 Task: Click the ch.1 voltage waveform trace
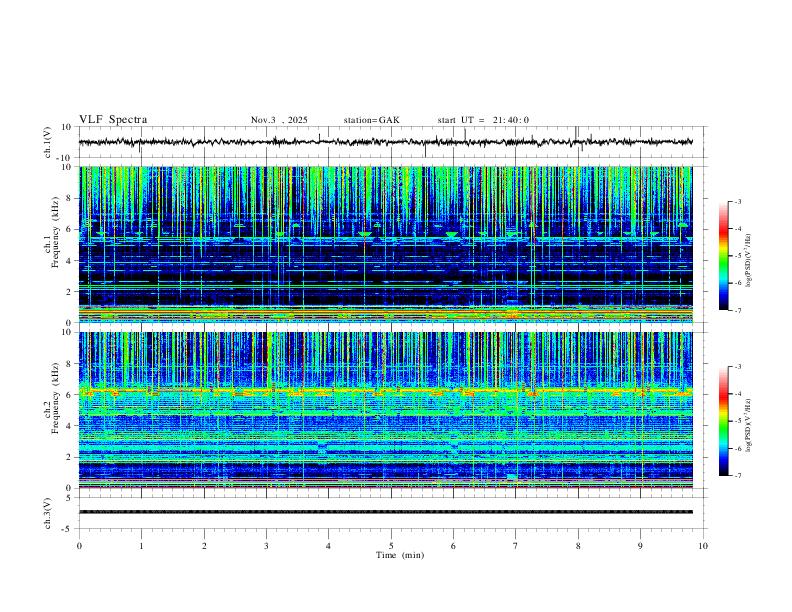pos(386,142)
